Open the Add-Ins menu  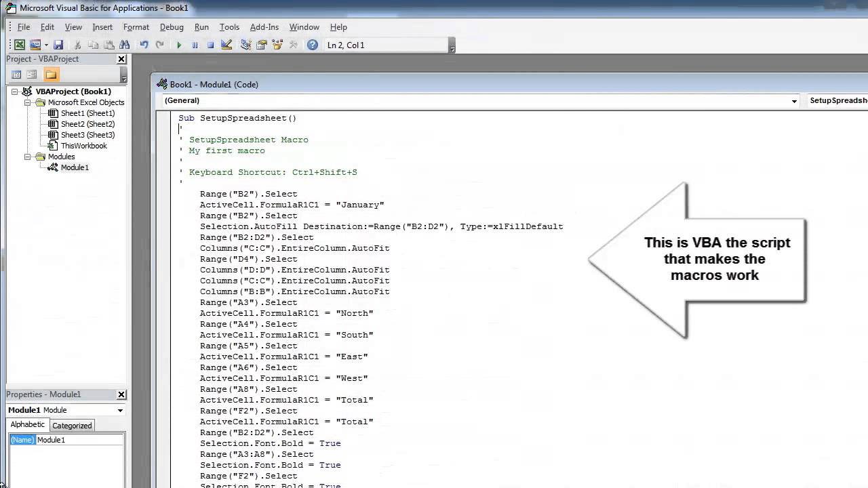(x=264, y=27)
